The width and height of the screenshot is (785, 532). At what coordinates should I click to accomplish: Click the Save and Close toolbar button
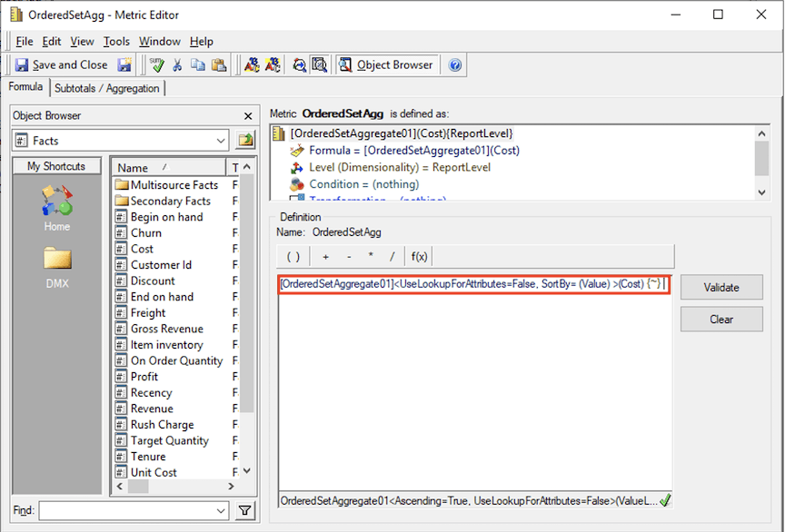click(x=61, y=65)
